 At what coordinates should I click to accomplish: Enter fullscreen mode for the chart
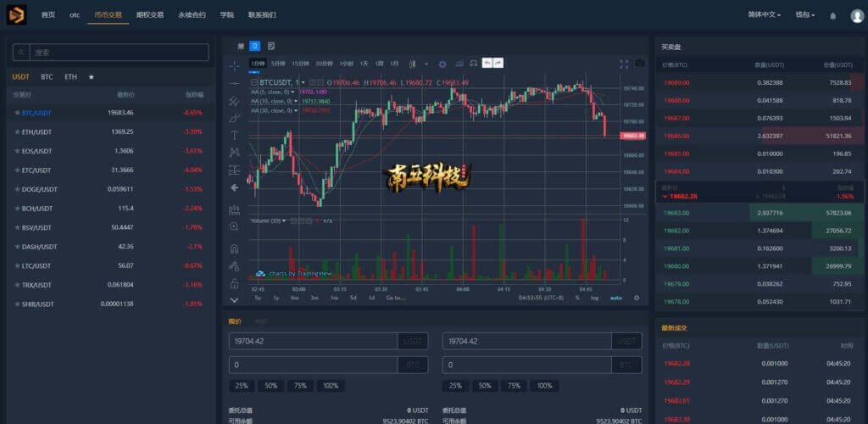[x=624, y=64]
